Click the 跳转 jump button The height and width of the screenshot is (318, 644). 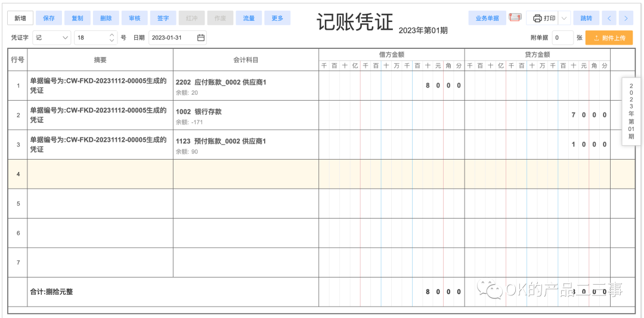pyautogui.click(x=586, y=18)
